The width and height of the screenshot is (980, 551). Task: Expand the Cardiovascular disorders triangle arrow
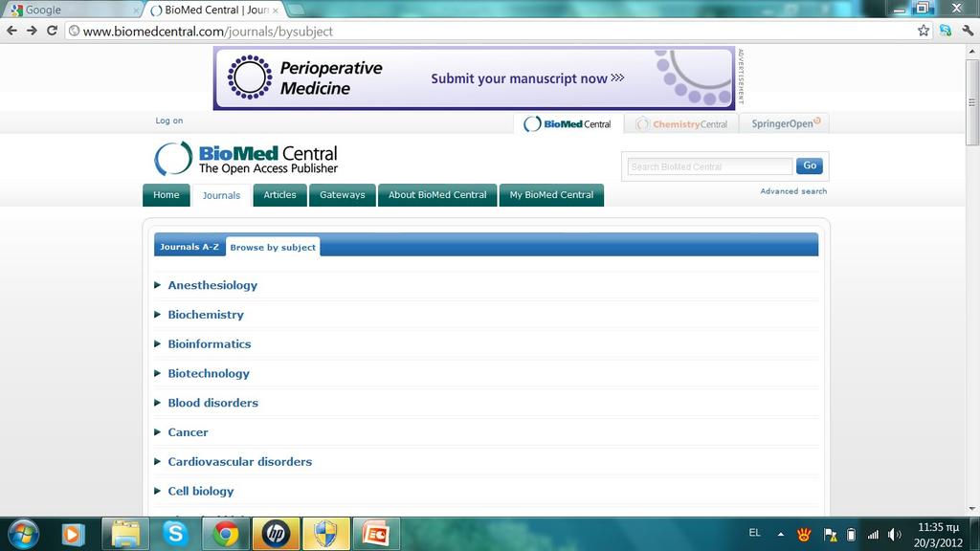pos(158,461)
